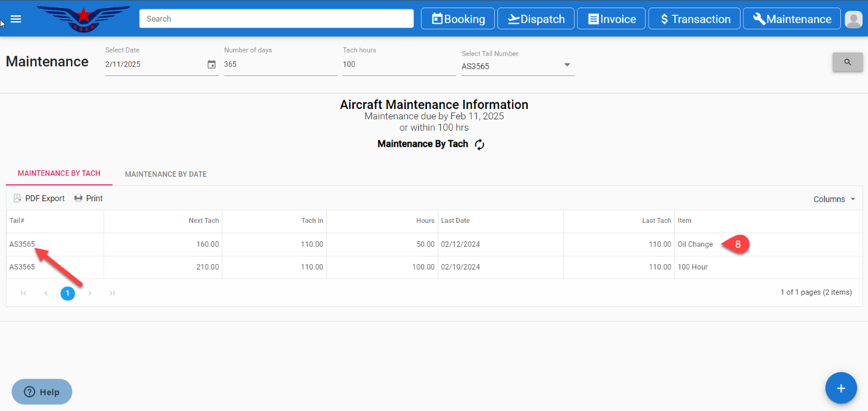Print the maintenance table

point(88,198)
